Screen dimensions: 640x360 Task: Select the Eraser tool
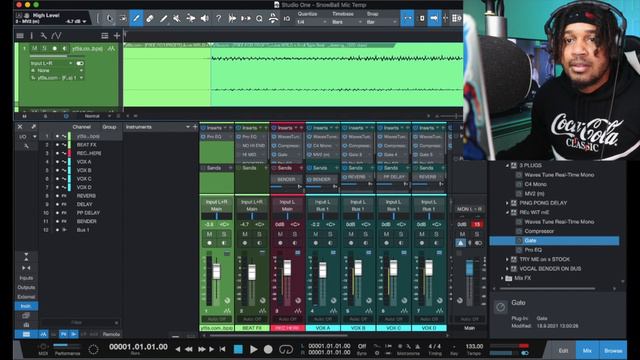tap(150, 18)
